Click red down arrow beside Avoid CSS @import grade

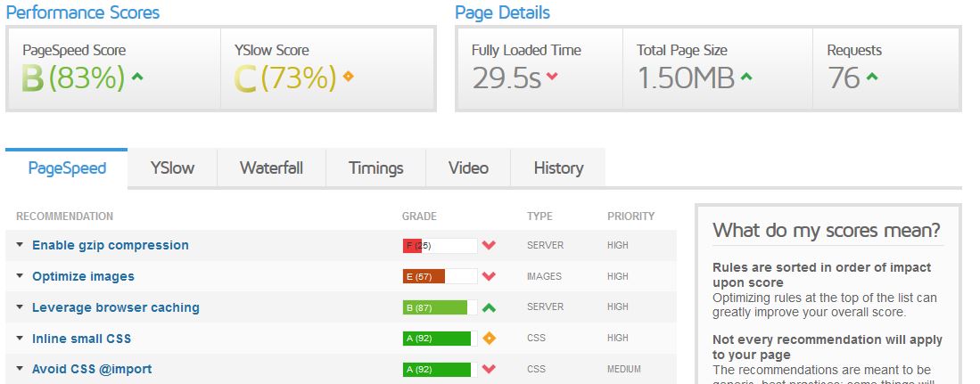pos(489,369)
